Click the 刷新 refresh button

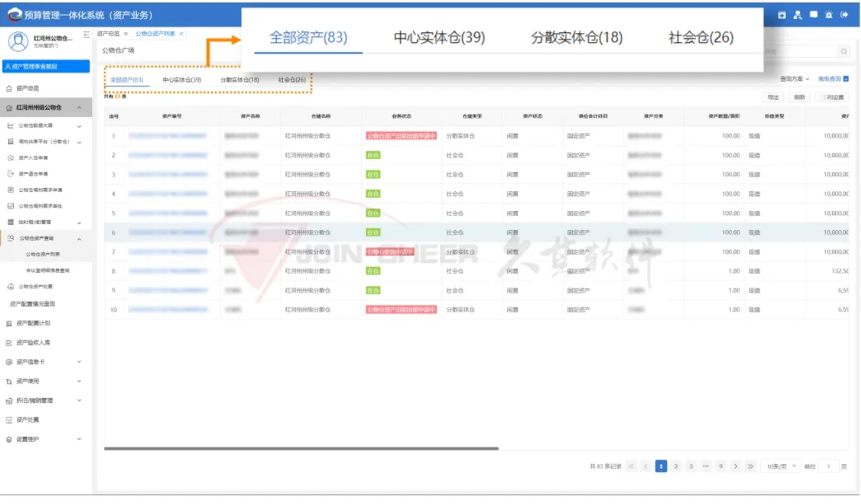pyautogui.click(x=799, y=97)
